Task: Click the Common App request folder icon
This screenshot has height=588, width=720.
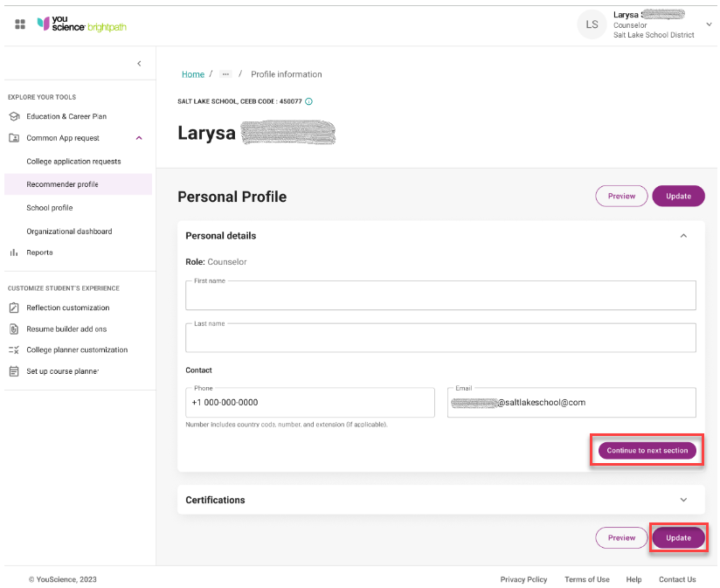Action: (16, 137)
